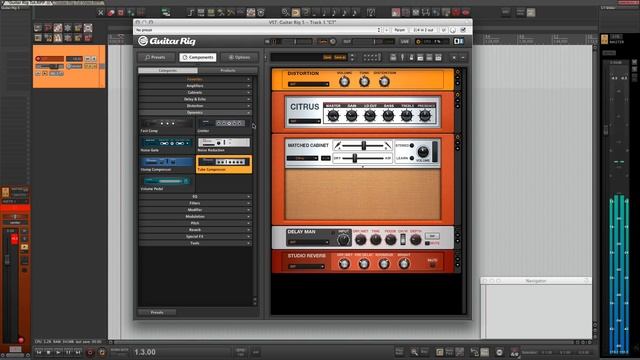Open the Matched Cabinet preset dropdown
The width and height of the screenshot is (640, 360).
coord(302,158)
